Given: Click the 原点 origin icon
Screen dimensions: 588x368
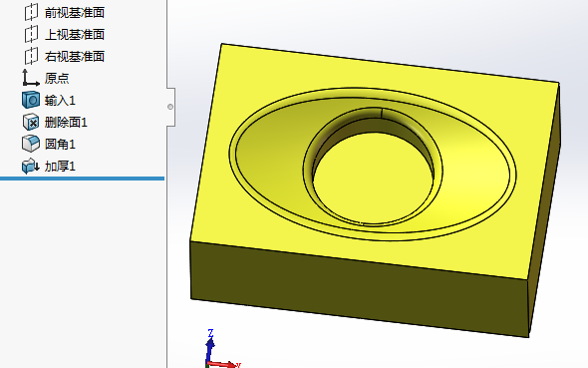Looking at the screenshot, I should 30,78.
